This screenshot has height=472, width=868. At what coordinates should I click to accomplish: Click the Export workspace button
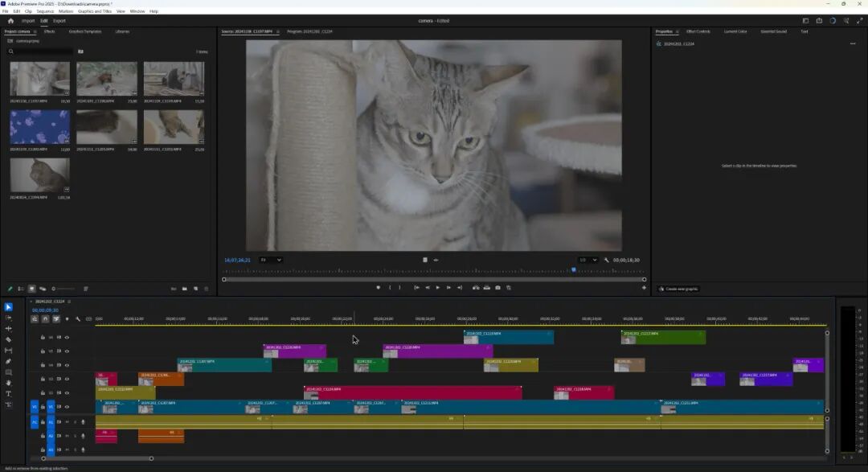click(x=59, y=21)
